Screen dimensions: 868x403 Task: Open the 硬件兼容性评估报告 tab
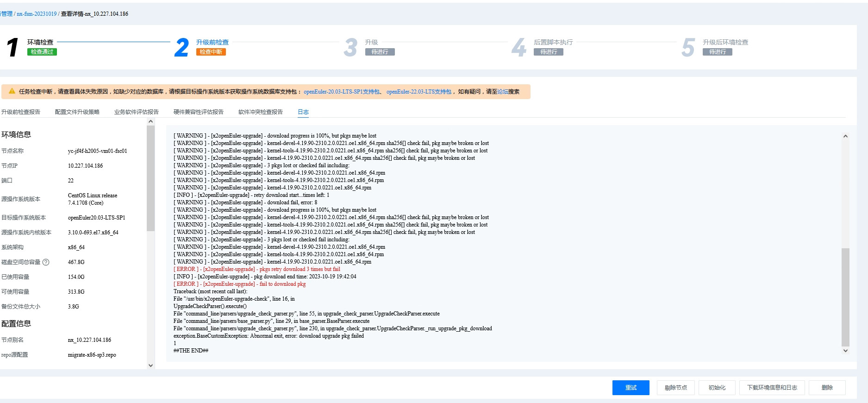[x=199, y=112]
